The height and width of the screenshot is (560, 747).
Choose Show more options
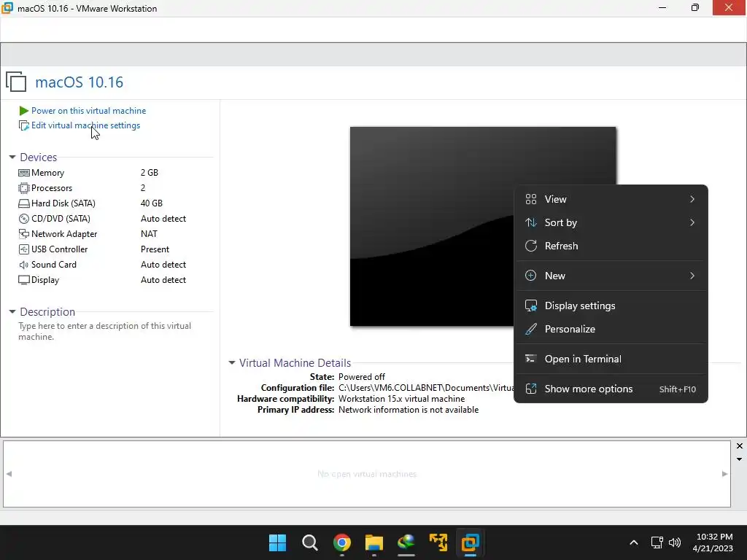point(611,389)
